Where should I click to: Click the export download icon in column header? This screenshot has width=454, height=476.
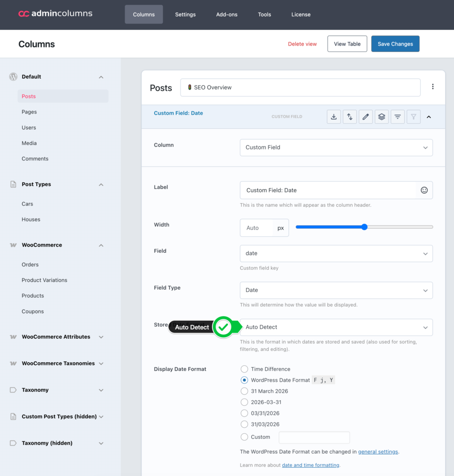334,117
